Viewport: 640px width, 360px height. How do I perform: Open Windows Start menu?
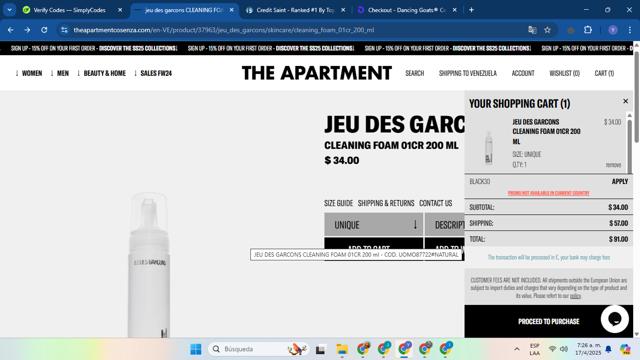[196, 349]
